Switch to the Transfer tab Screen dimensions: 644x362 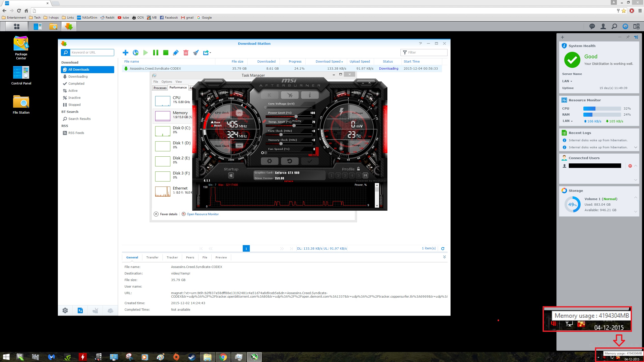(152, 257)
